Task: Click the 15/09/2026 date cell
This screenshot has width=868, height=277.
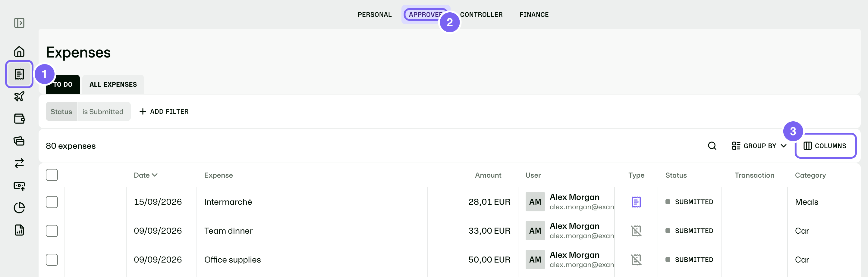Action: point(158,202)
